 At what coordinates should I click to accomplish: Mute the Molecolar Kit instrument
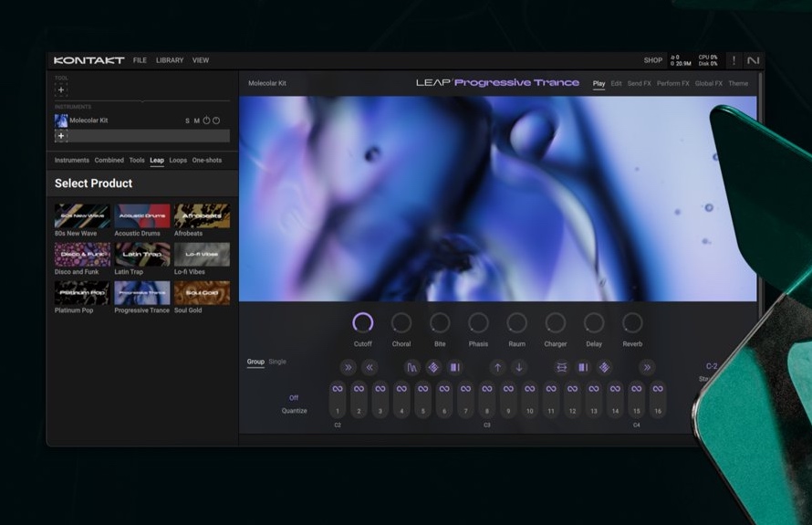coord(197,121)
